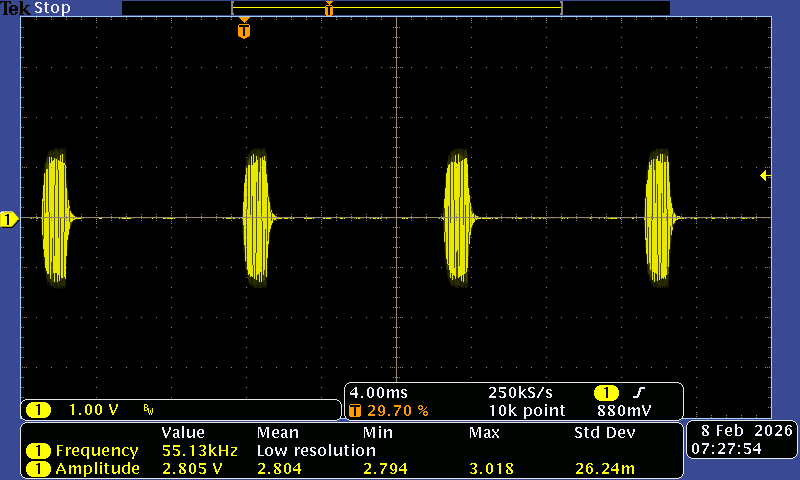Image resolution: width=800 pixels, height=480 pixels.
Task: Open the 250kS/s sample rate readout
Action: [x=520, y=393]
